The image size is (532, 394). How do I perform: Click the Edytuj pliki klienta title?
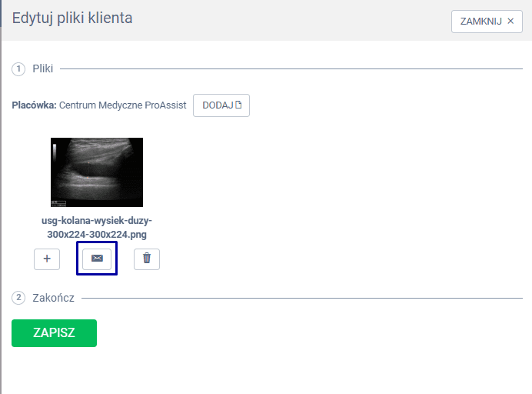72,18
